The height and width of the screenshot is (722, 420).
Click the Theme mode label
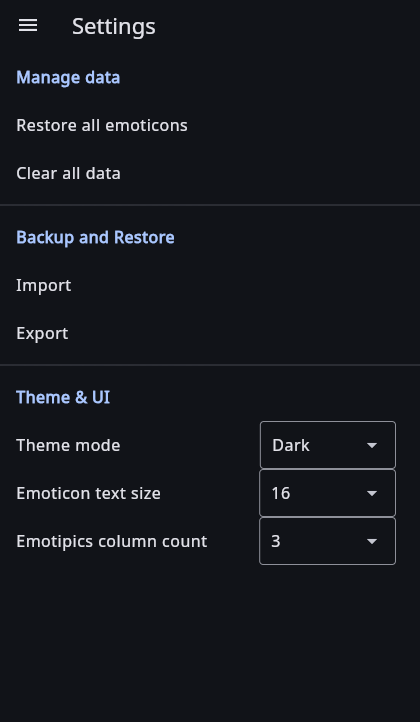click(x=68, y=445)
